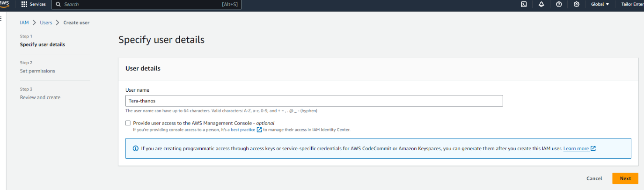Navigate to Users breadcrumb link
644x190 pixels.
pos(46,22)
